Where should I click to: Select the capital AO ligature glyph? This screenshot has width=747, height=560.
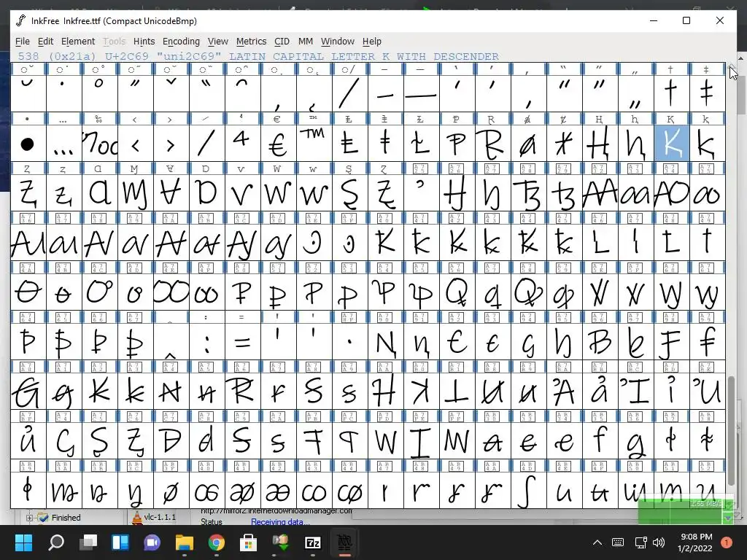pos(671,192)
